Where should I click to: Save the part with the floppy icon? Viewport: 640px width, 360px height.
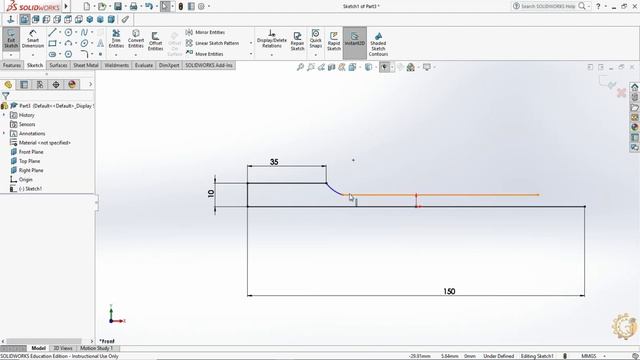[118, 6]
